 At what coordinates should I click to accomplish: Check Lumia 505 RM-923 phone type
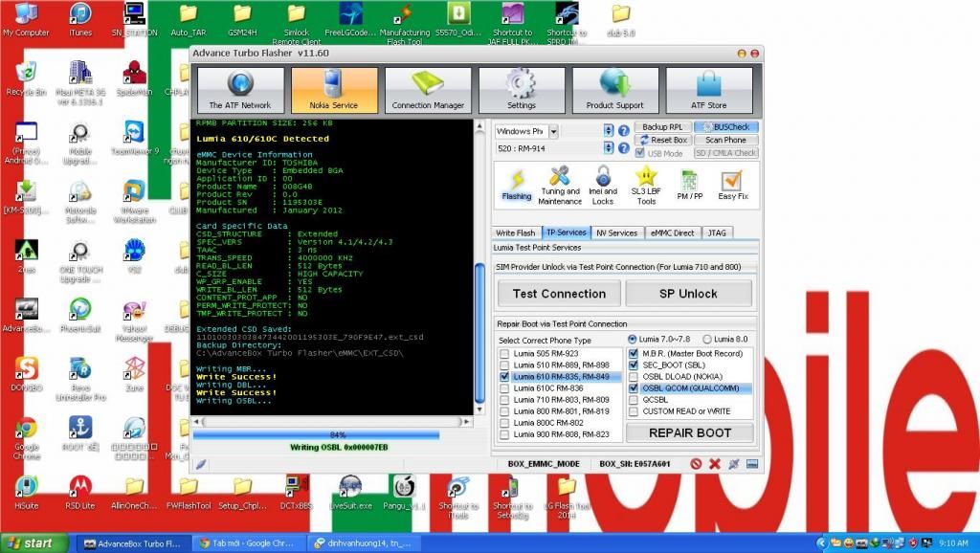(x=504, y=354)
